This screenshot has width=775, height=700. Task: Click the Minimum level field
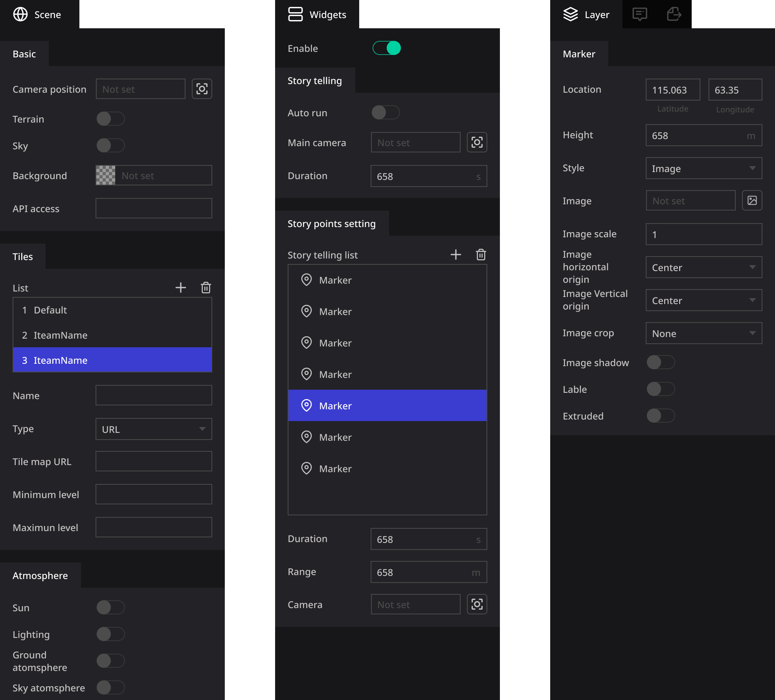point(154,494)
